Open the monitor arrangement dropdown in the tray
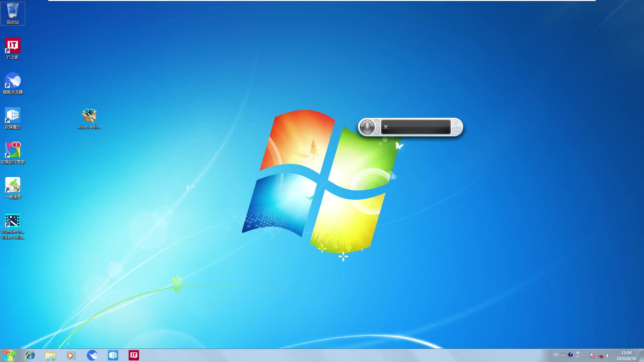 (x=578, y=355)
